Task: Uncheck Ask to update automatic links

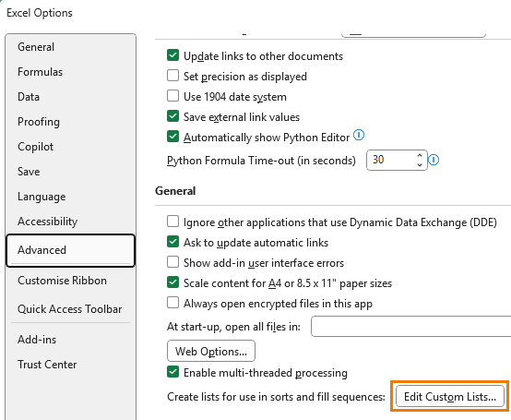Action: pos(172,242)
